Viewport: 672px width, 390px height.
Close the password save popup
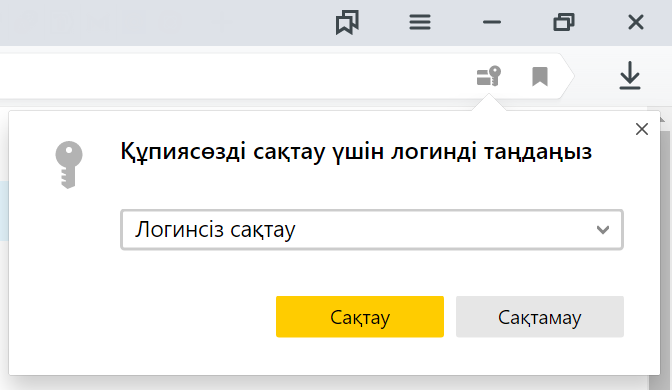[x=642, y=129]
